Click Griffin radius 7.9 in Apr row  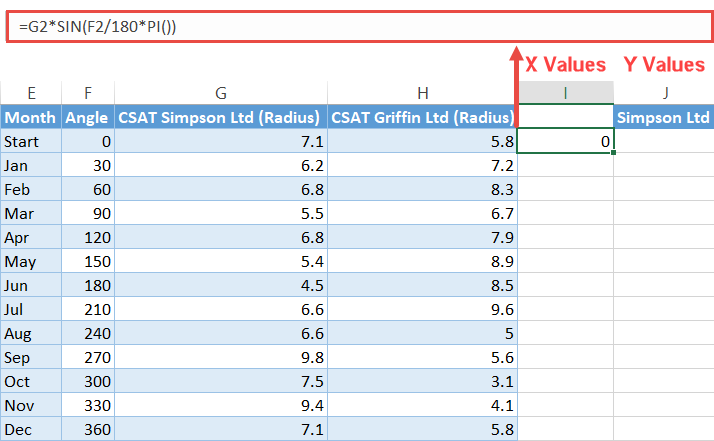point(423,237)
